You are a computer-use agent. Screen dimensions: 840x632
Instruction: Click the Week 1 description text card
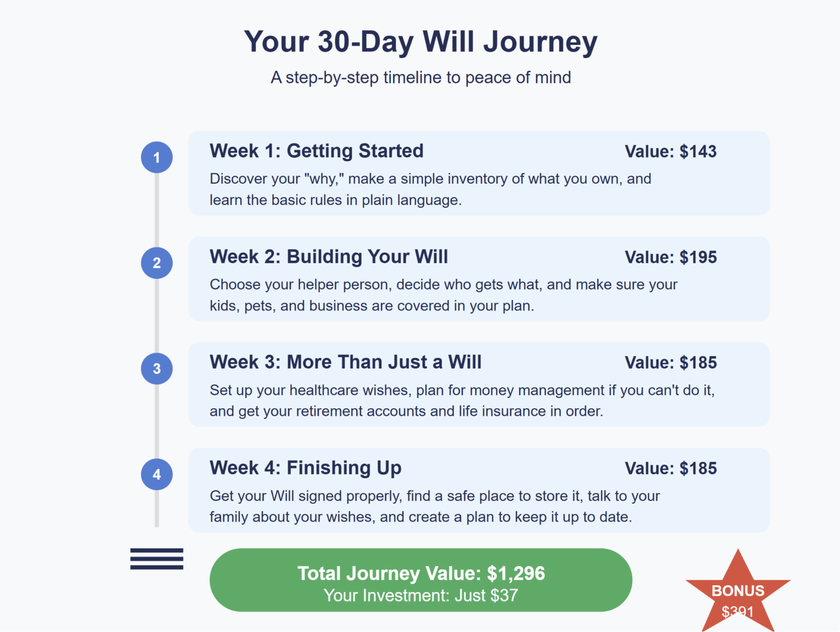(x=479, y=173)
